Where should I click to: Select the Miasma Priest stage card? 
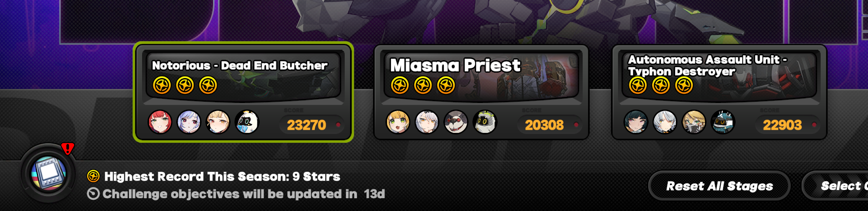pos(481,92)
